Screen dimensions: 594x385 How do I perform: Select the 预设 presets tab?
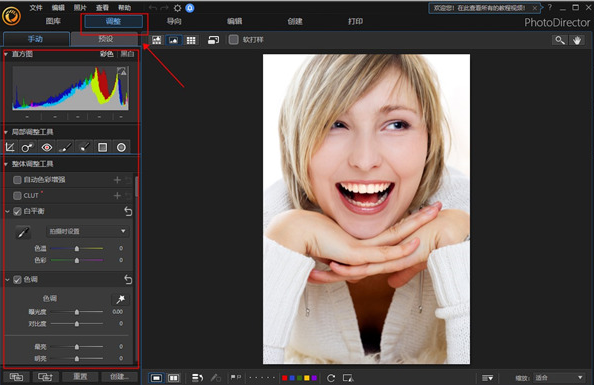point(105,39)
